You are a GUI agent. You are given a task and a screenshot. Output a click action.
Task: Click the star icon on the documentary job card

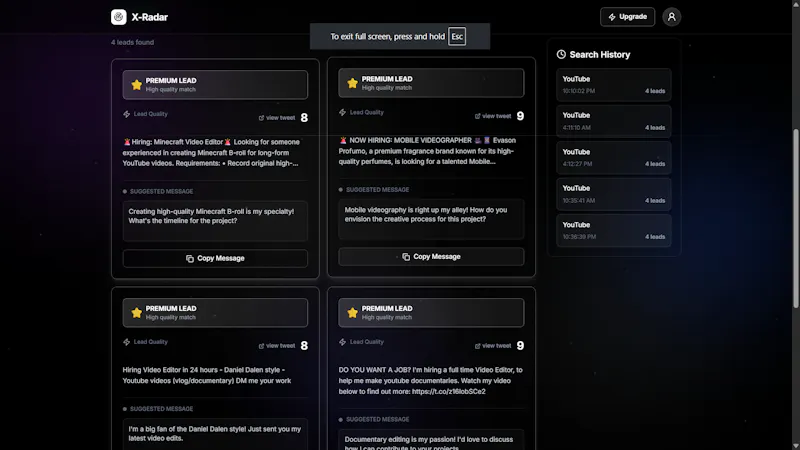click(352, 313)
